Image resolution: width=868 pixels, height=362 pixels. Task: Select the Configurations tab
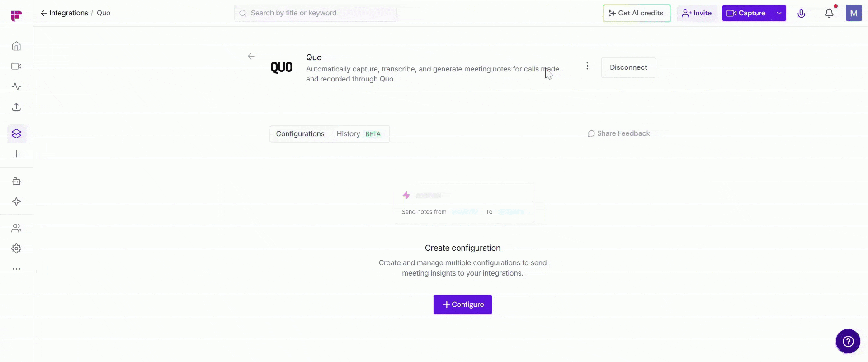[300, 134]
